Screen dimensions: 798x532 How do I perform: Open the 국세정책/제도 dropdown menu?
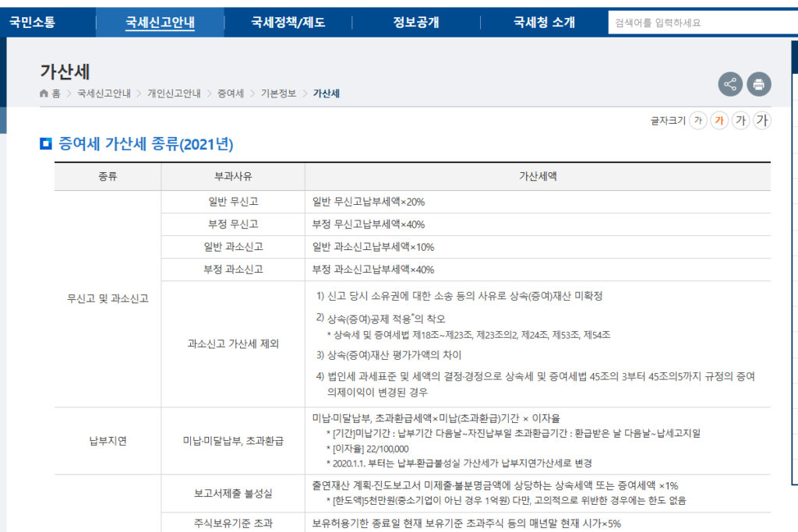coord(289,22)
